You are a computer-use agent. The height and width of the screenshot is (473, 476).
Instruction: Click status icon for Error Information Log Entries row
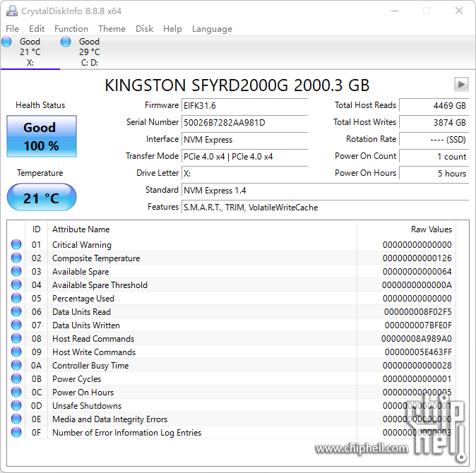pyautogui.click(x=16, y=432)
